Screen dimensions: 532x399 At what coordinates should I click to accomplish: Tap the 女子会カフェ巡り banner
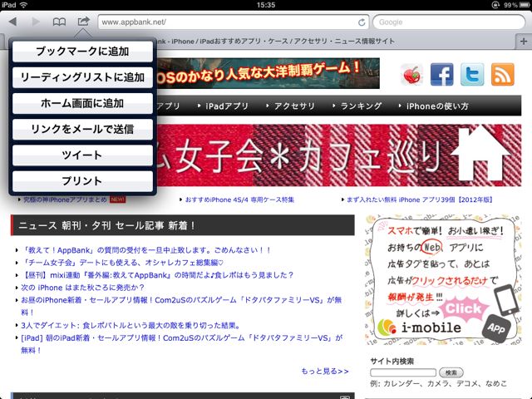(x=338, y=155)
